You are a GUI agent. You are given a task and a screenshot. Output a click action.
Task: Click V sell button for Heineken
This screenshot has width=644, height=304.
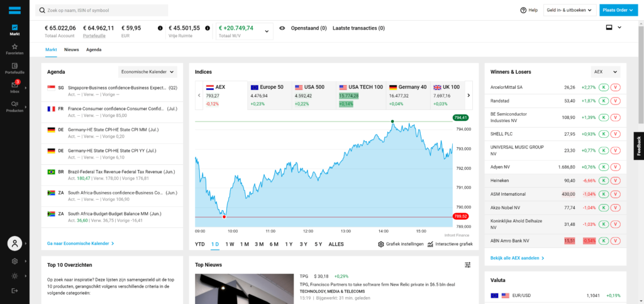[615, 181]
